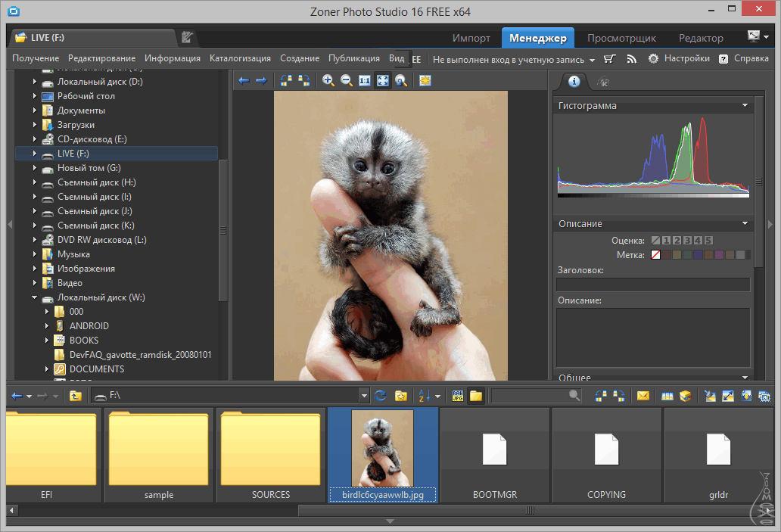Open the keywords panel tab icon
This screenshot has width=781, height=532.
pos(602,82)
